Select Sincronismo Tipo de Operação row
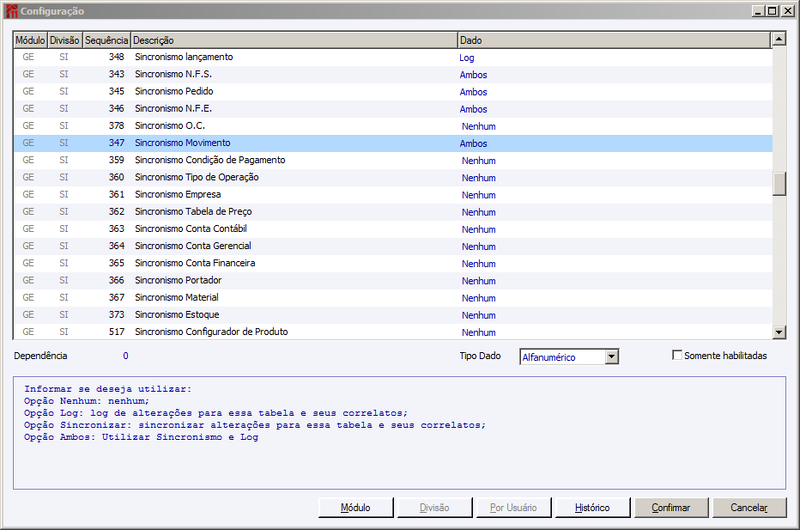Viewport: 800px width, 530px height. 393,178
